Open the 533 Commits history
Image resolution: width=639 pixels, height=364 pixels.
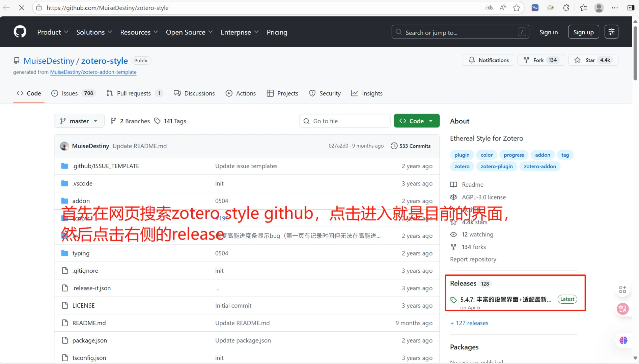[x=411, y=146]
